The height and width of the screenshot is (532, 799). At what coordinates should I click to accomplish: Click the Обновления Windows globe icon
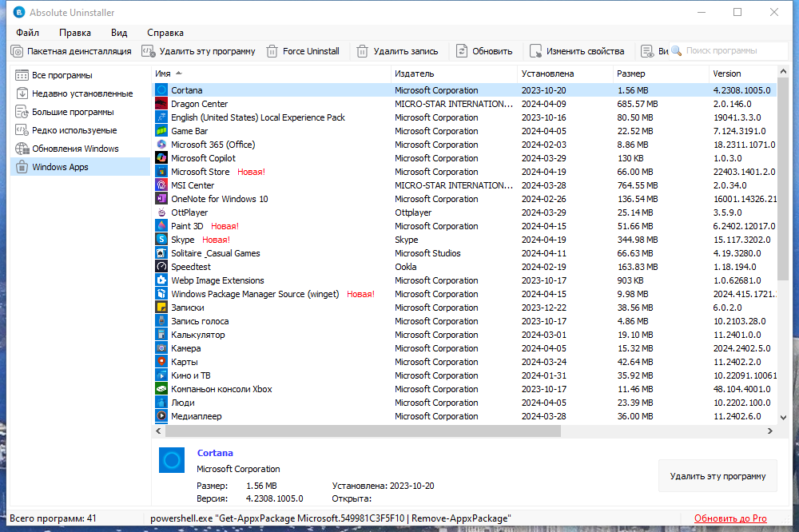point(22,149)
